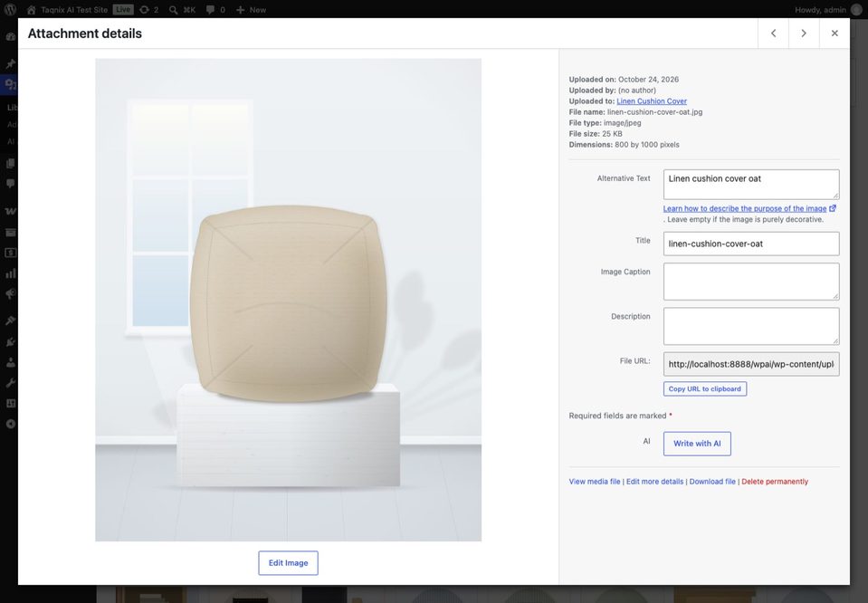868x603 pixels.
Task: Open the View media file link
Action: point(595,482)
